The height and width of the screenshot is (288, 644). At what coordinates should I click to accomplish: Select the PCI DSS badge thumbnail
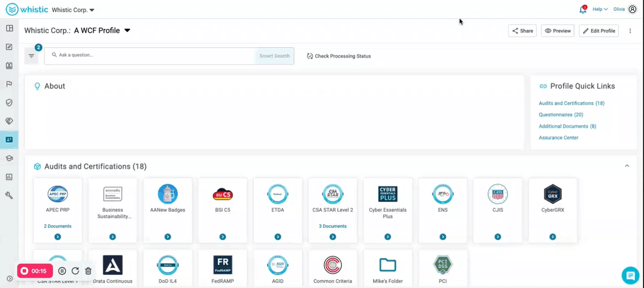click(x=443, y=265)
